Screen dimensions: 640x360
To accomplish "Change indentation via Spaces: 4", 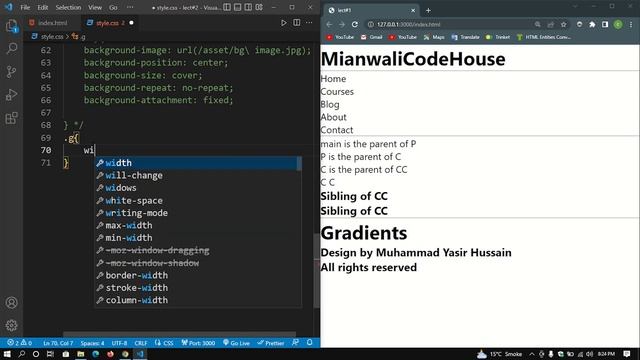I will pyautogui.click(x=92, y=343).
